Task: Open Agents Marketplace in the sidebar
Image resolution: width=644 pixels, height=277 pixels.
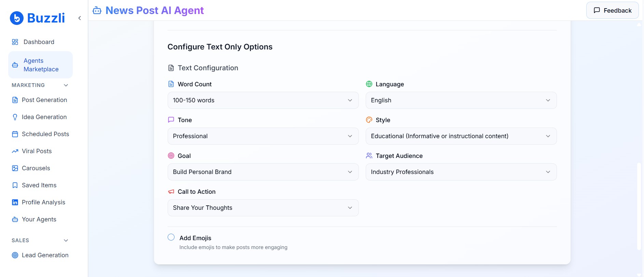Action: pyautogui.click(x=41, y=65)
